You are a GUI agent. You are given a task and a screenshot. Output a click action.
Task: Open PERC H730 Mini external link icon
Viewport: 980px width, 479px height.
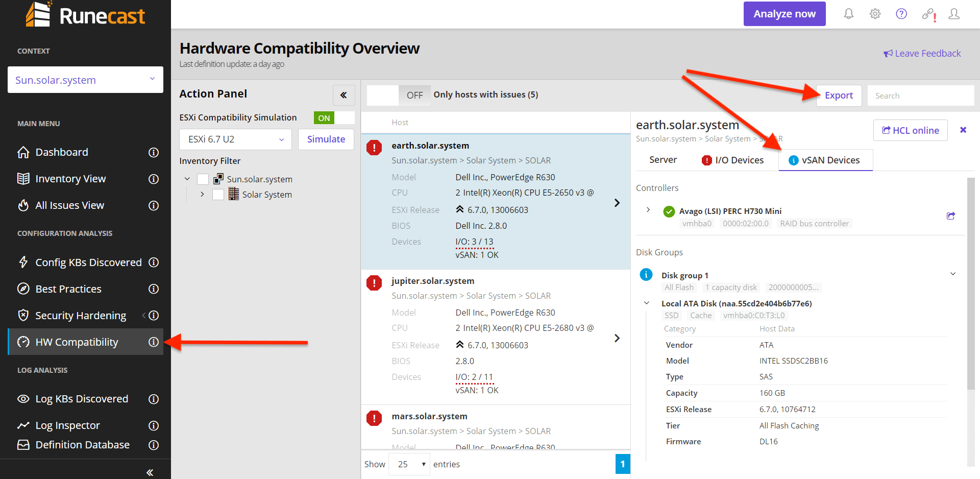(x=951, y=216)
